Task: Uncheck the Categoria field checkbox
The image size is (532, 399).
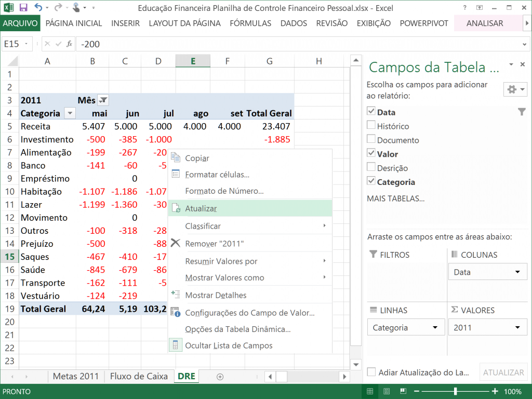Action: 371,181
